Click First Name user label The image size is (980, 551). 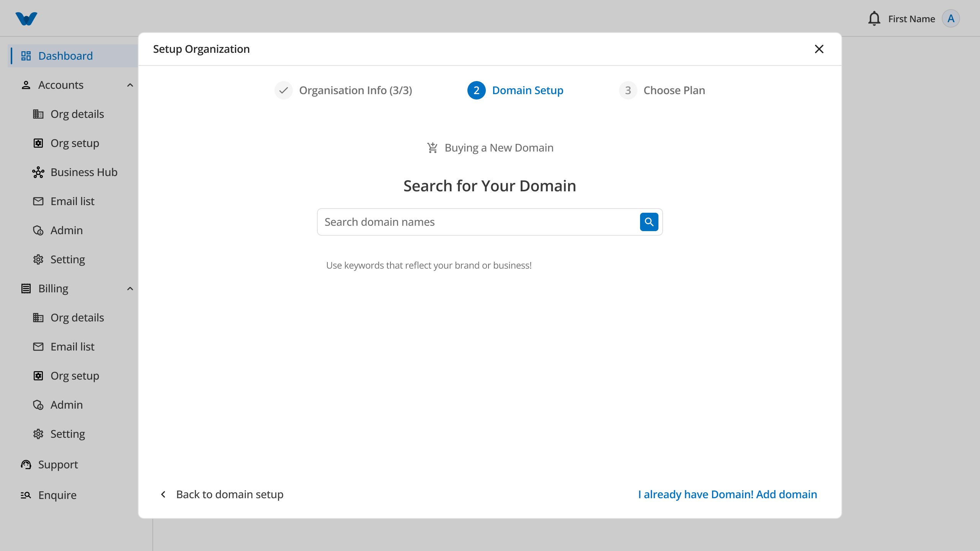point(911,19)
